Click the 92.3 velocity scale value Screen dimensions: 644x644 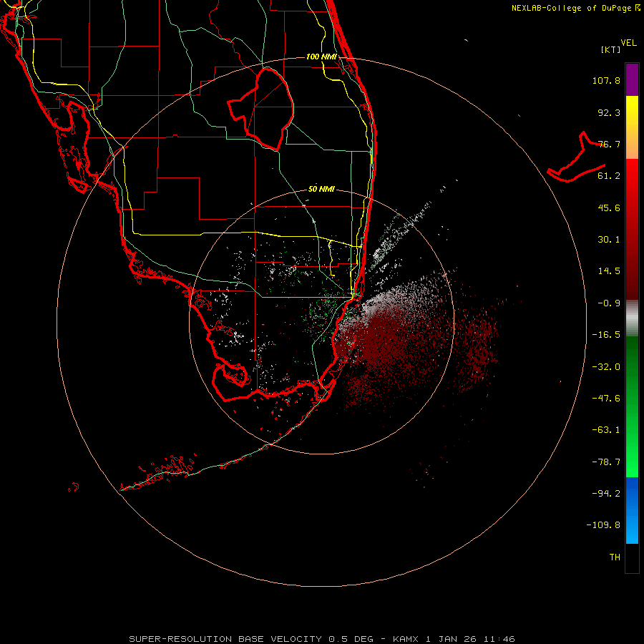(609, 112)
